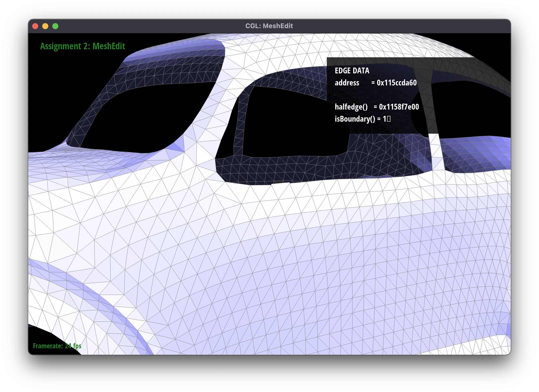This screenshot has height=392, width=539.
Task: Click the green zoom window button
Action: click(x=55, y=26)
